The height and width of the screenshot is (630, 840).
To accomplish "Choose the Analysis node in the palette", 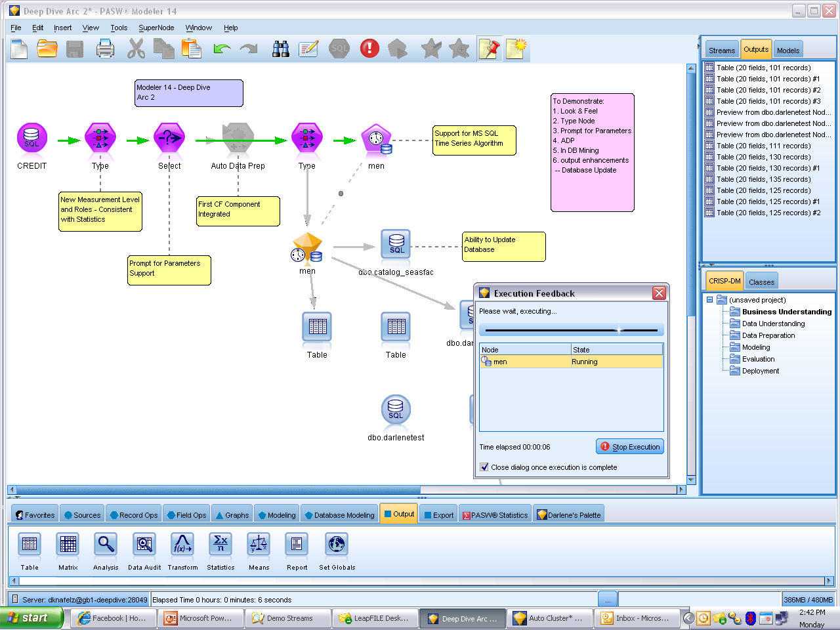I will [106, 545].
